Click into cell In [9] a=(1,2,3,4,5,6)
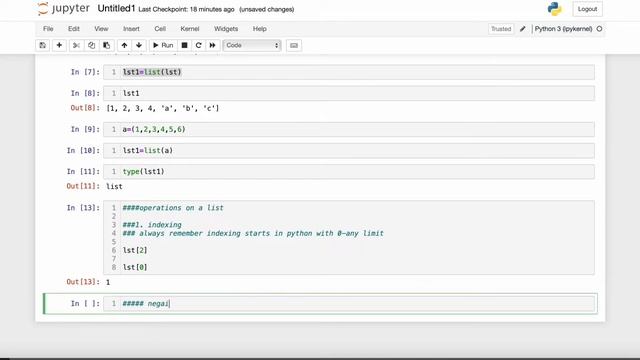 [x=349, y=129]
